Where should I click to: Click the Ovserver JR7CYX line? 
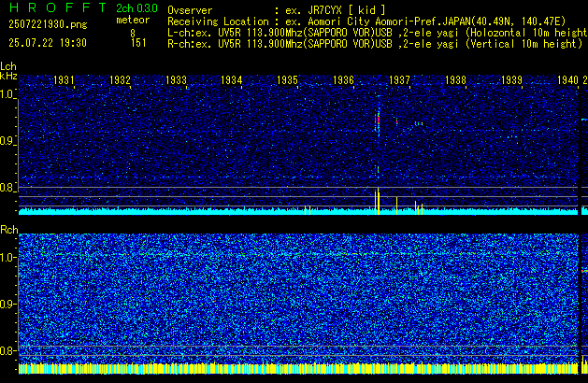pyautogui.click(x=277, y=10)
